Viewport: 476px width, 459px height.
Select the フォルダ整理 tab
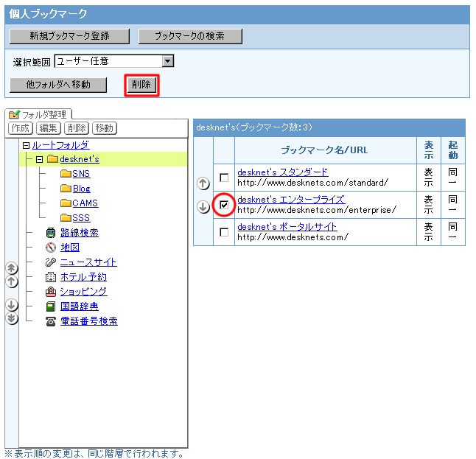pos(38,114)
